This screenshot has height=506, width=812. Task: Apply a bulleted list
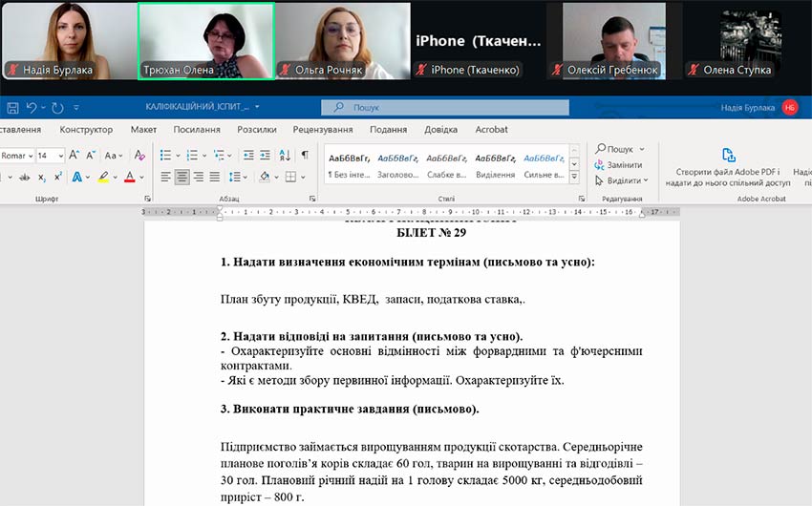(165, 156)
